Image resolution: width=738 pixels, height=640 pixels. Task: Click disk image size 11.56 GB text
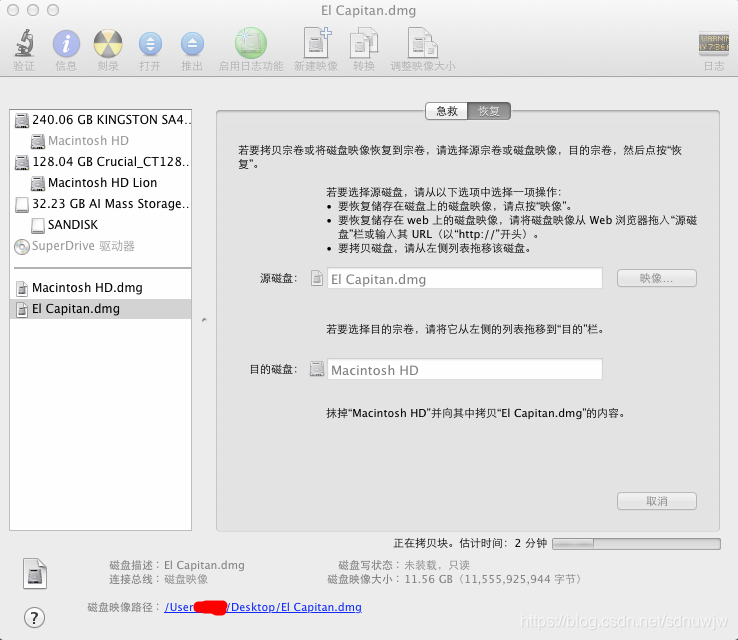(x=493, y=579)
